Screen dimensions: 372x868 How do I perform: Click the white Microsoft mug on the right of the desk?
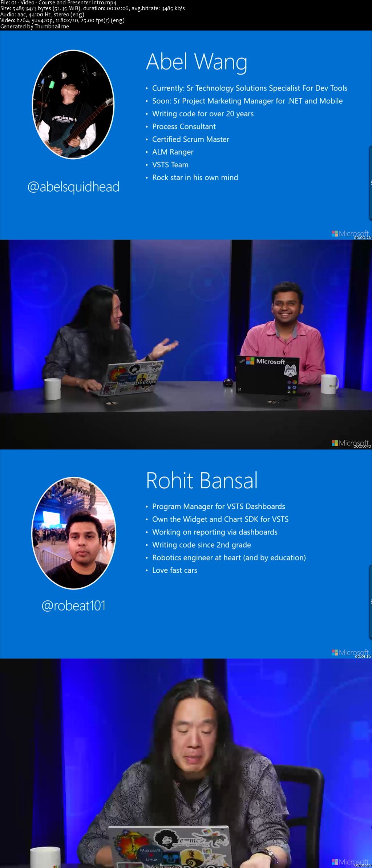coord(330,384)
